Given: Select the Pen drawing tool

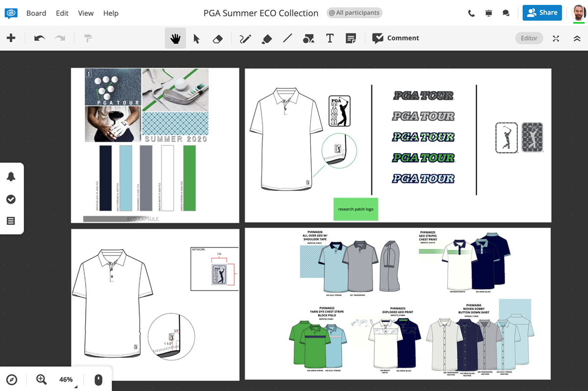Looking at the screenshot, I should [245, 38].
